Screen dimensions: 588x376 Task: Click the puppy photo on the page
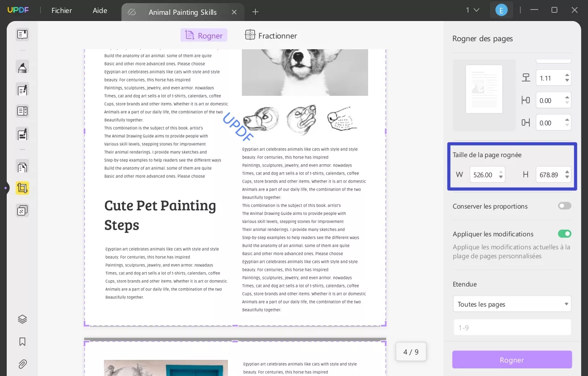point(305,72)
